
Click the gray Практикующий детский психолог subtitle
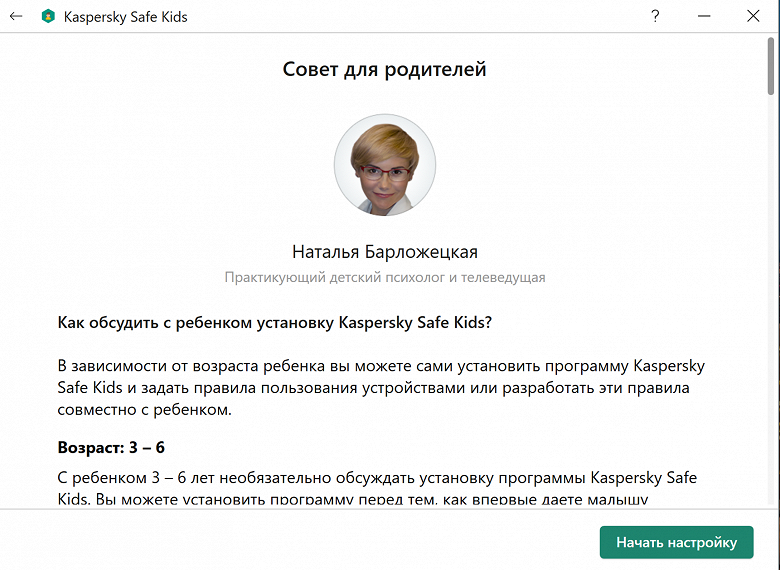(385, 278)
